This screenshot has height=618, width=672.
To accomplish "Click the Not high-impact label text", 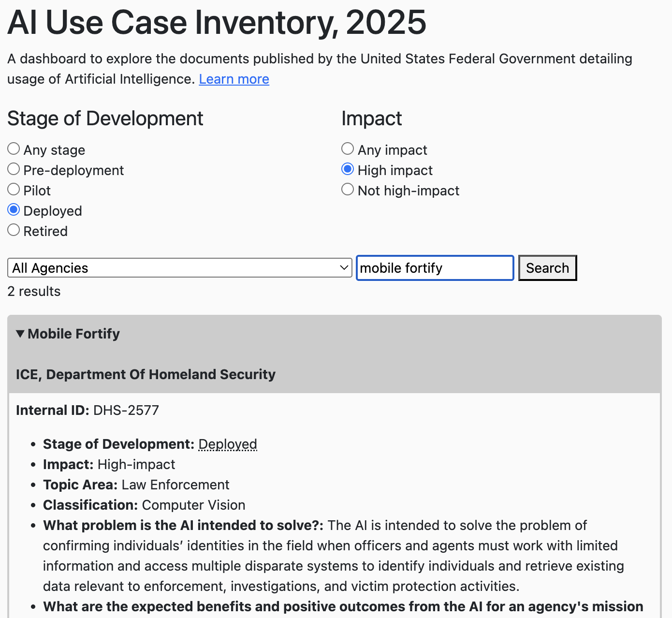I will pos(409,191).
